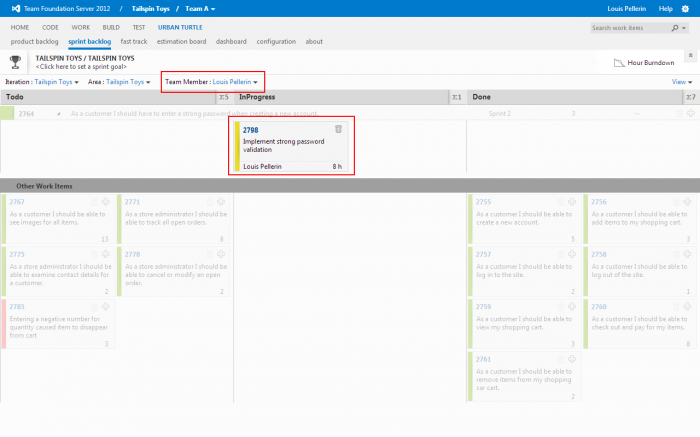Switch to the about tab
Image resolution: width=700 pixels, height=437 pixels.
coord(314,42)
